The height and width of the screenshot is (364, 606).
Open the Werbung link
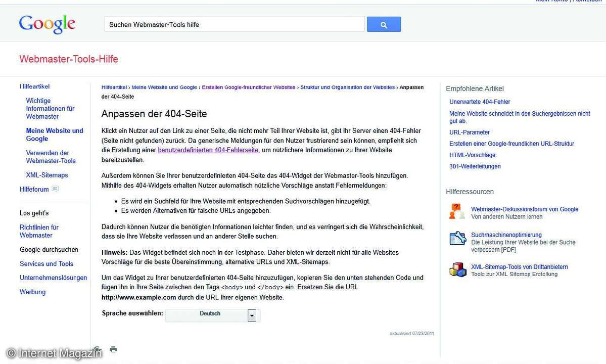[x=32, y=292]
